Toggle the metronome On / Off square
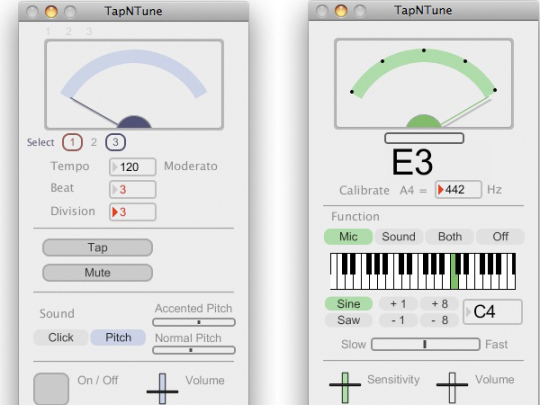The image size is (540, 405). click(x=51, y=388)
